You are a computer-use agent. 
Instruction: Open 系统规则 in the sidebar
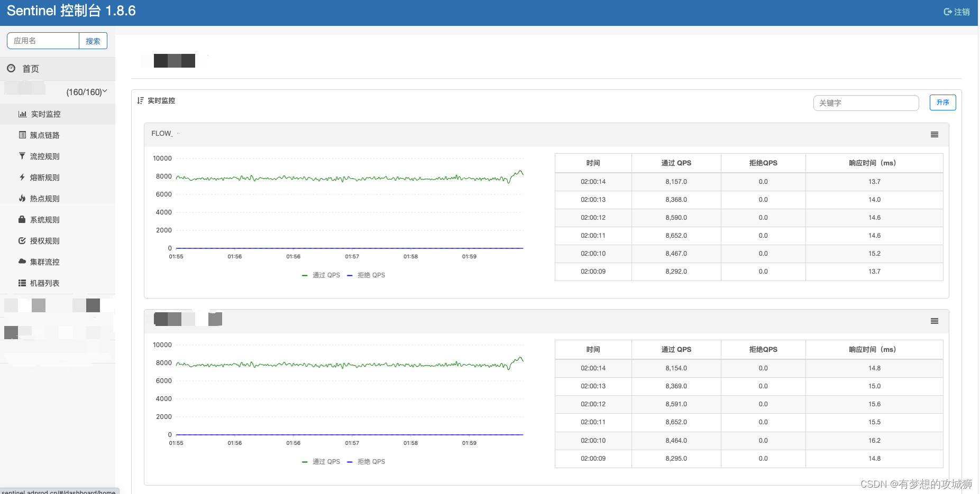(x=58, y=220)
